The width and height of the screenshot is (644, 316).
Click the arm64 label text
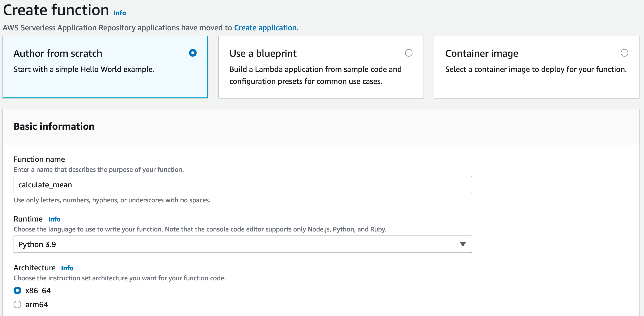36,304
